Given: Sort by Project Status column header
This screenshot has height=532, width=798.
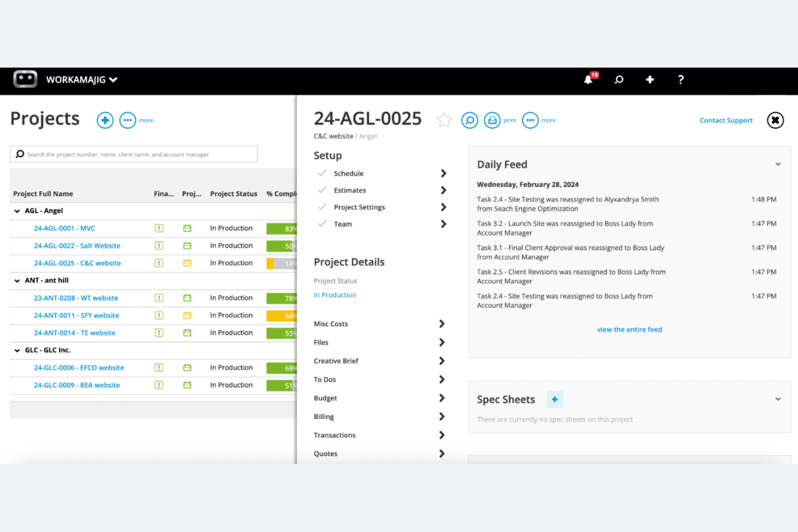Looking at the screenshot, I should point(233,194).
